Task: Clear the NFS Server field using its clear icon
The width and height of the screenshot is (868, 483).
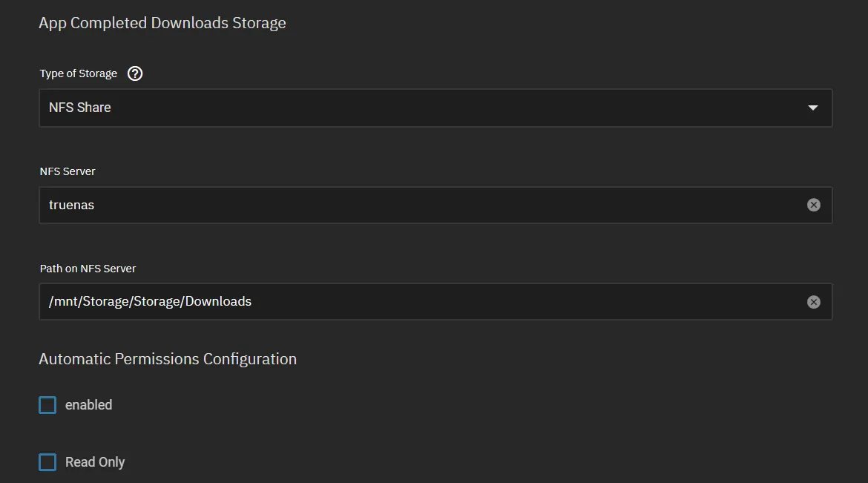Action: [813, 205]
